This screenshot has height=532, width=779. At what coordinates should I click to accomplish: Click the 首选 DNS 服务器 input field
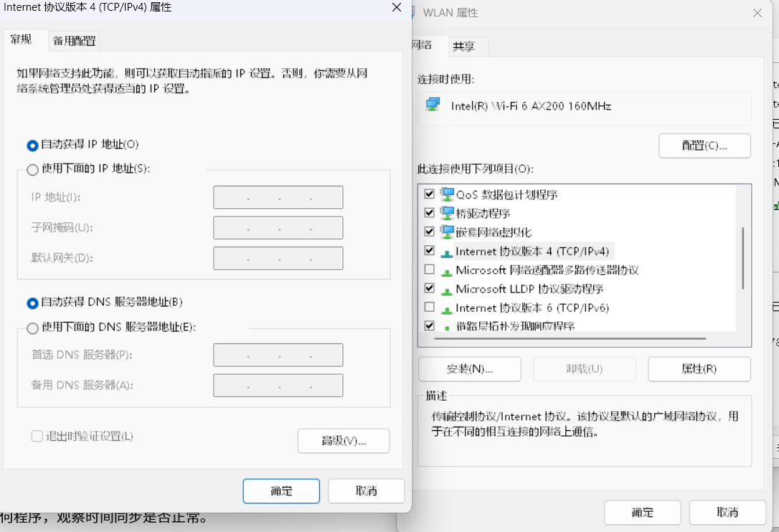tap(278, 355)
